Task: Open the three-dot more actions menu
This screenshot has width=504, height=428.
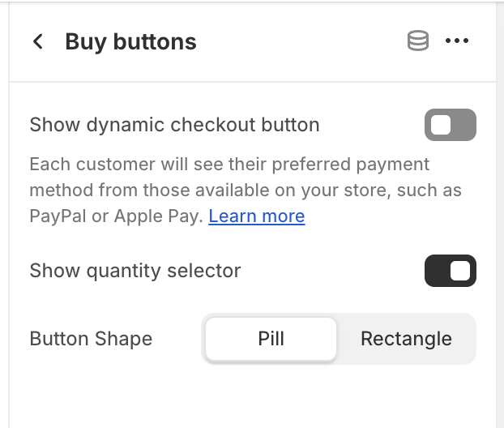Action: coord(457,41)
